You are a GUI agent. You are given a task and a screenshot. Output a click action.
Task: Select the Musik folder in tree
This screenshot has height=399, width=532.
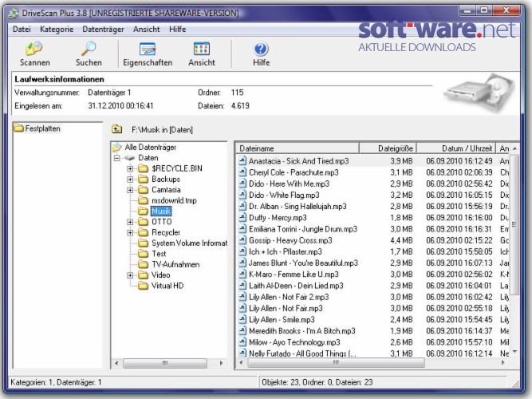pos(161,211)
